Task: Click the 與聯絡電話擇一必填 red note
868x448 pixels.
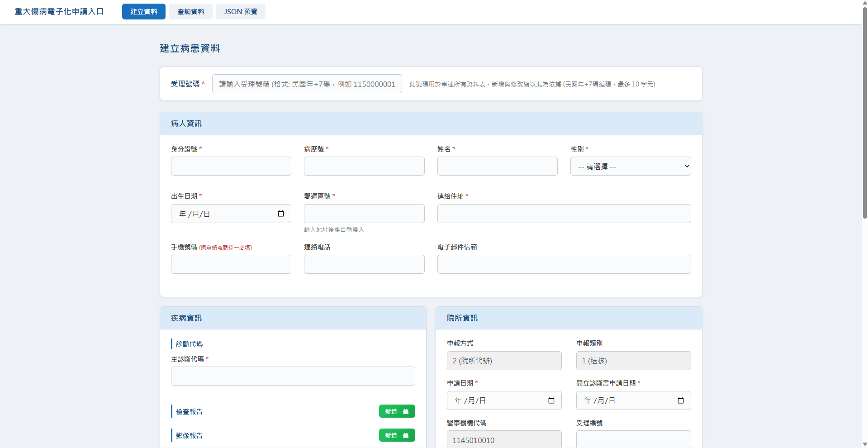Action: (225, 248)
